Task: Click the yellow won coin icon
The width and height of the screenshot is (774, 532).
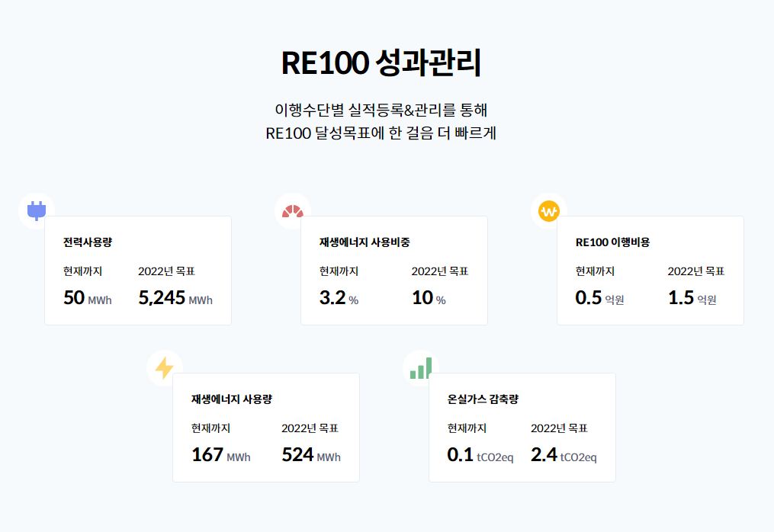Action: pyautogui.click(x=549, y=211)
